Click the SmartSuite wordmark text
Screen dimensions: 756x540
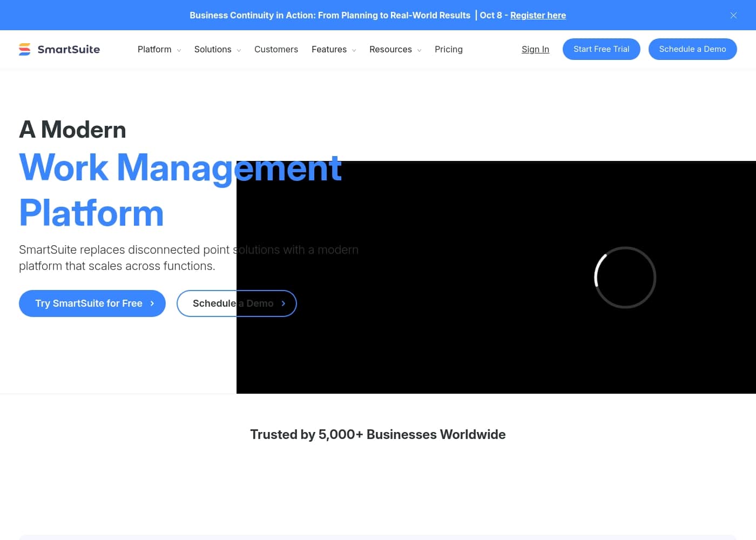[69, 49]
